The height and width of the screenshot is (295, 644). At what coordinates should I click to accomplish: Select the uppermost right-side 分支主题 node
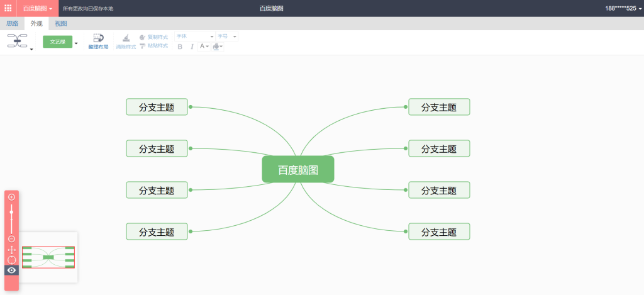[439, 107]
